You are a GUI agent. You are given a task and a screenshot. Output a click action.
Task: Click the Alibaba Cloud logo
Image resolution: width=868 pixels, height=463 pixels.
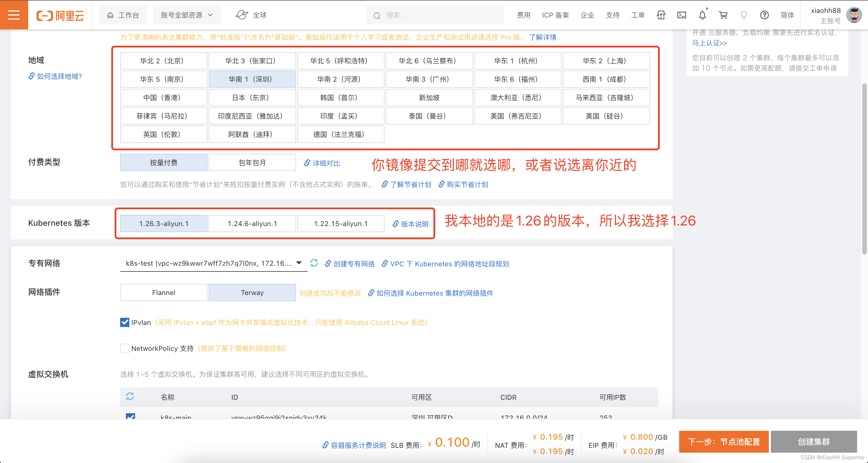pyautogui.click(x=60, y=15)
